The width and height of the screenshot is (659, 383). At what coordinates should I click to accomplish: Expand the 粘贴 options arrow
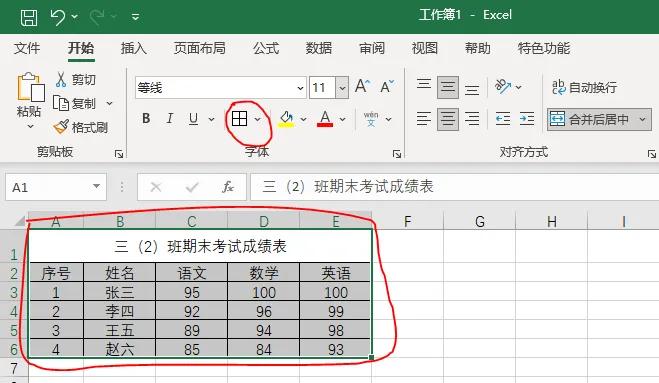(30, 126)
